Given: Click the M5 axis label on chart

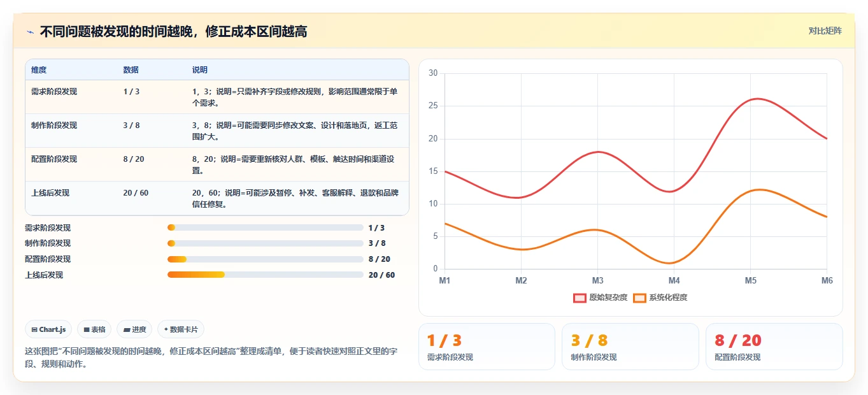Looking at the screenshot, I should point(751,281).
